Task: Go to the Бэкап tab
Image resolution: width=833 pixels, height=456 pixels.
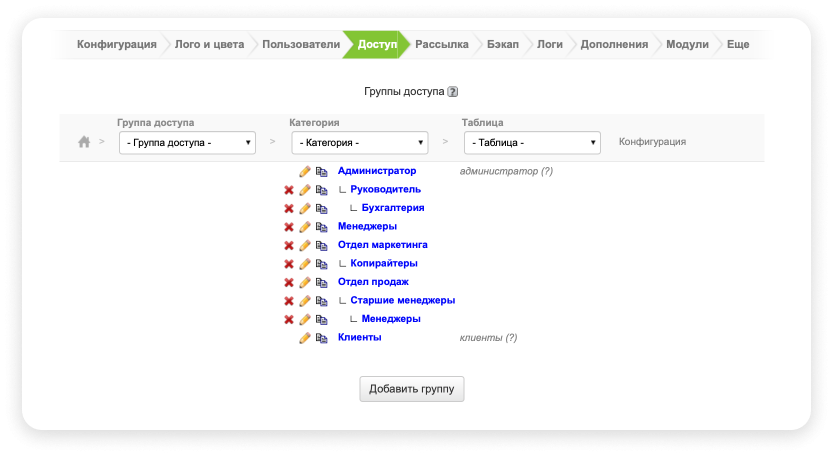Action: click(x=503, y=45)
